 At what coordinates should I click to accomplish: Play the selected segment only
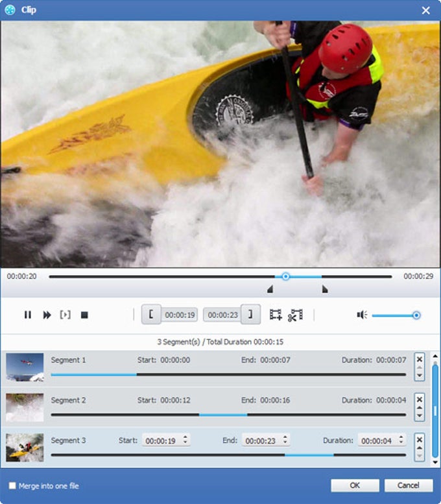pos(66,315)
